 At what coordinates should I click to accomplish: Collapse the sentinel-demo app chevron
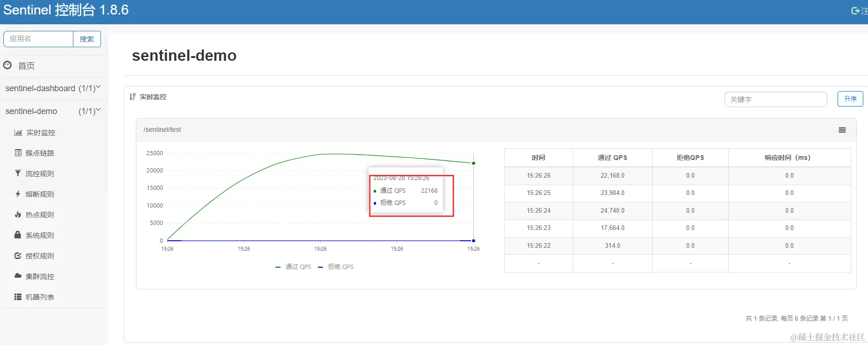click(x=98, y=110)
